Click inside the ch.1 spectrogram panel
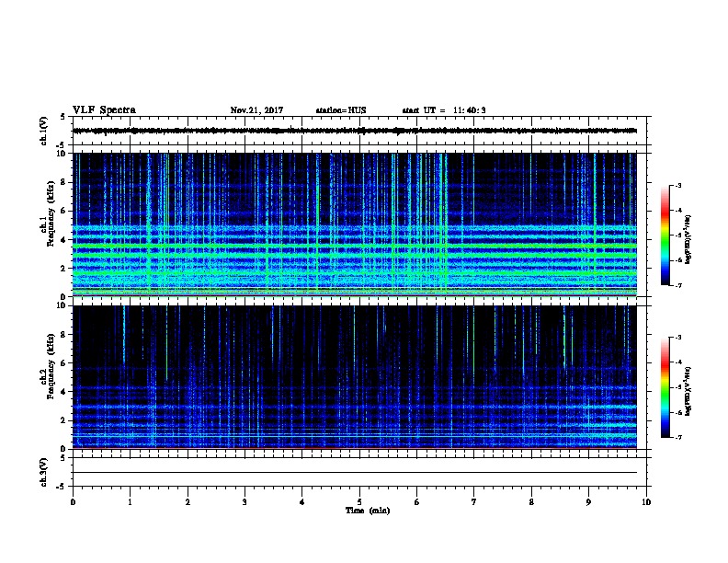 [x=355, y=224]
